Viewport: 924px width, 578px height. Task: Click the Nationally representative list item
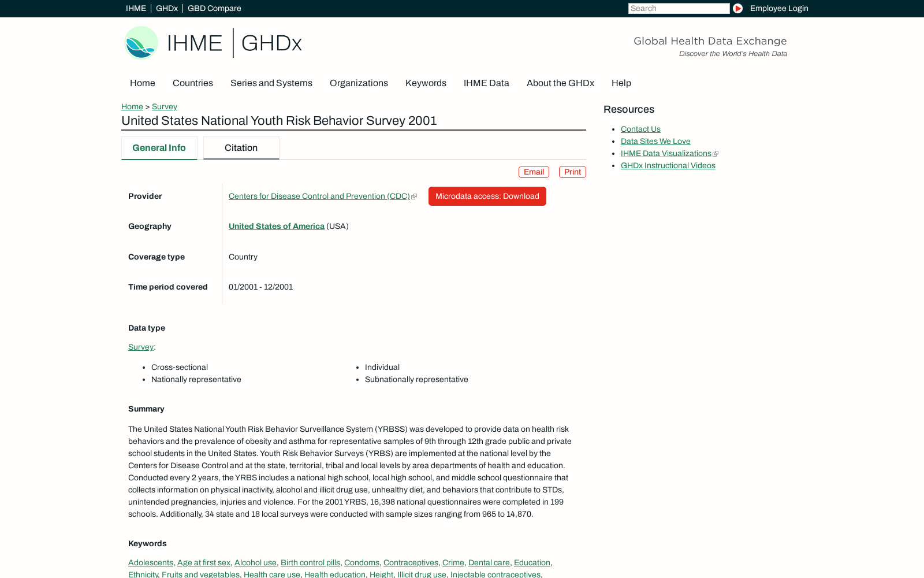click(x=196, y=380)
